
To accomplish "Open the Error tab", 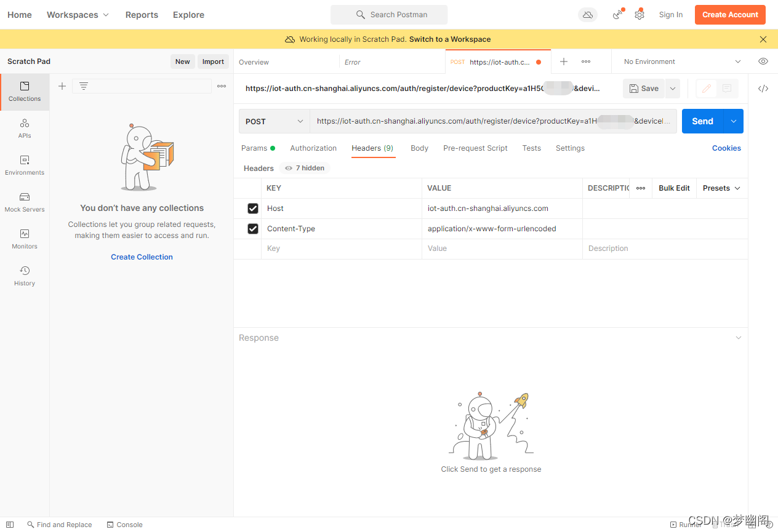I will pos(392,62).
